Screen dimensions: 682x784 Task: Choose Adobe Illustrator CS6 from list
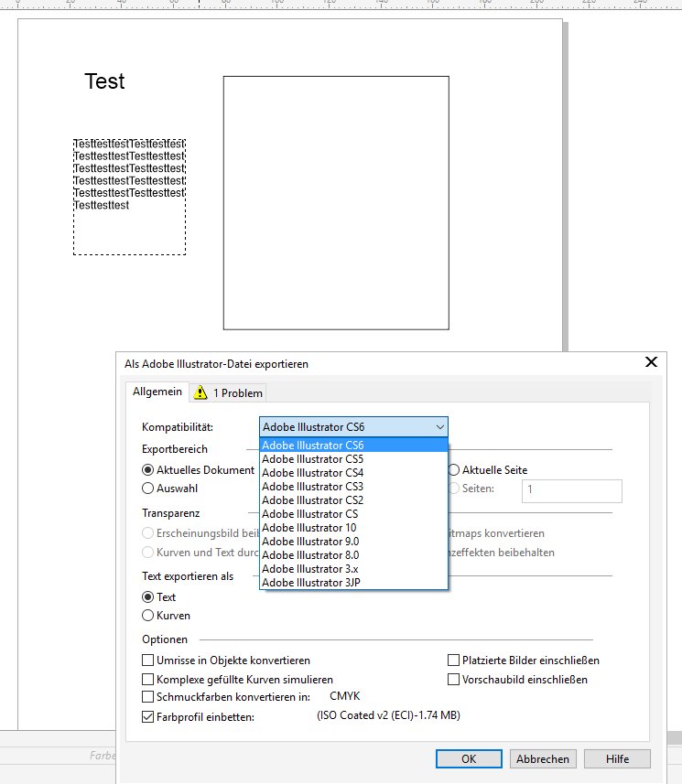click(353, 445)
